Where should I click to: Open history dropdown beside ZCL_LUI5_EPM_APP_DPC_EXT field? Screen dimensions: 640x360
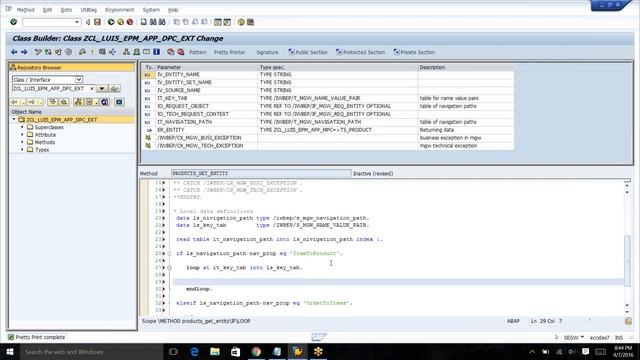102,89
